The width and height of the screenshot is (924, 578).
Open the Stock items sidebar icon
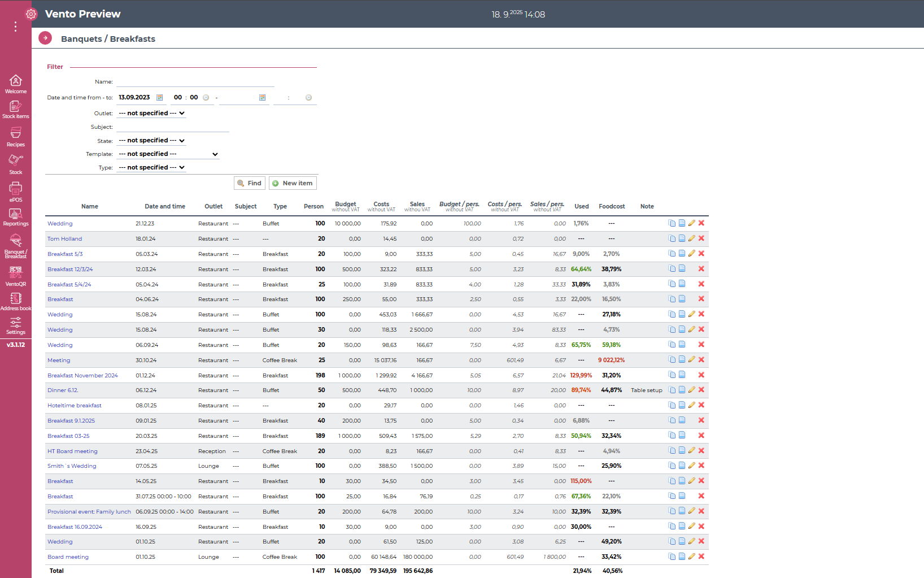pos(15,109)
